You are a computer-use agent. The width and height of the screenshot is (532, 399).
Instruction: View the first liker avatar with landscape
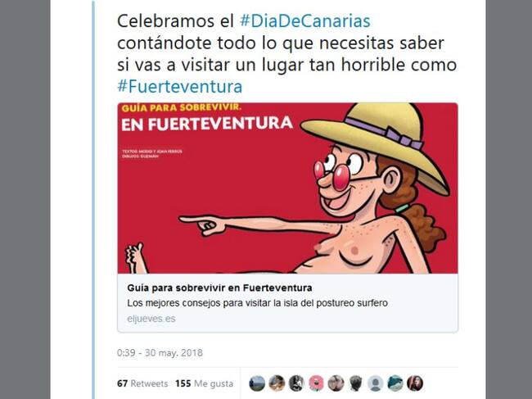pos(257,383)
